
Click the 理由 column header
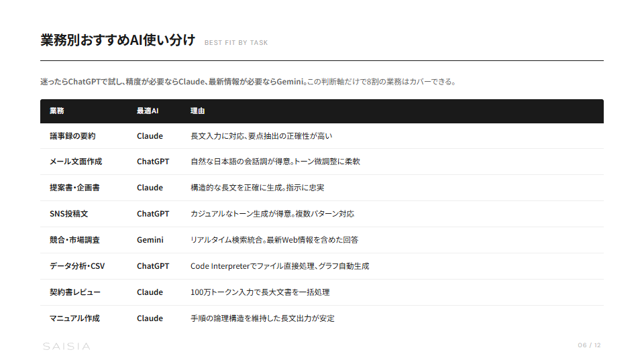click(197, 111)
